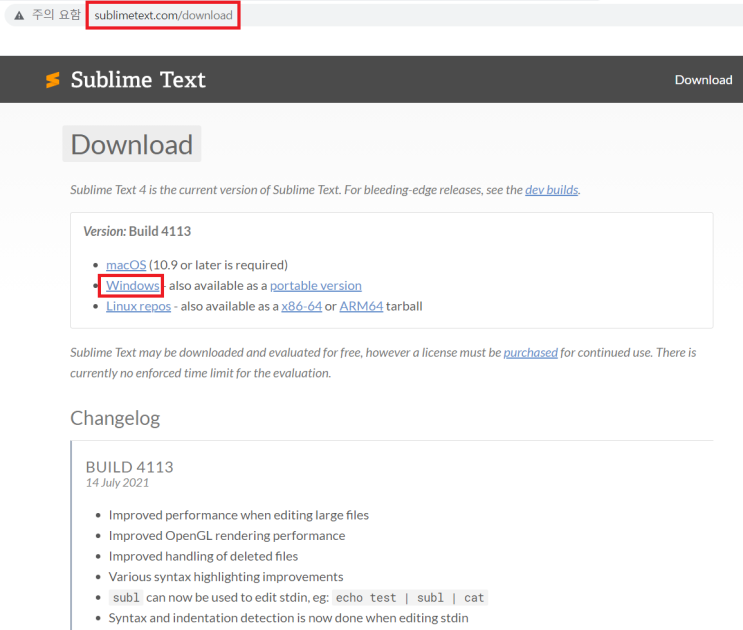
Task: Visit the purchased license link
Action: 530,352
